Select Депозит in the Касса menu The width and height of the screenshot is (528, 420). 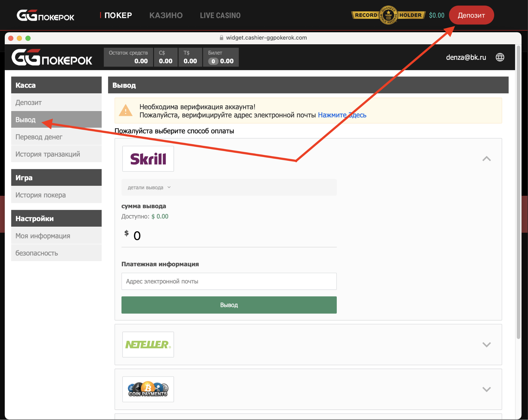click(x=56, y=102)
